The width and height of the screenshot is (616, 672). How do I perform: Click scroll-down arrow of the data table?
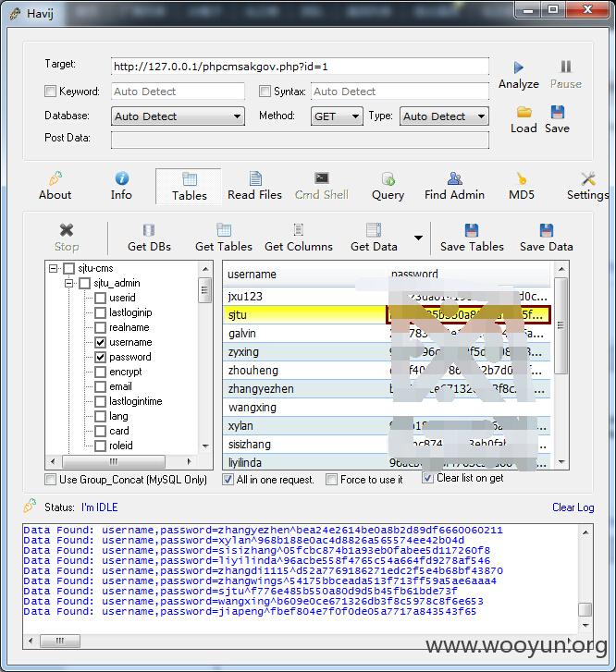561,462
